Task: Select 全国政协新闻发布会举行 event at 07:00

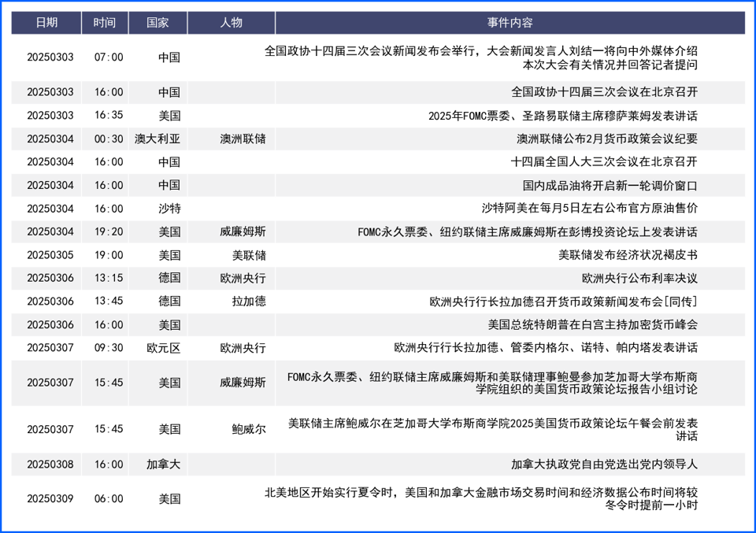Action: point(480,57)
